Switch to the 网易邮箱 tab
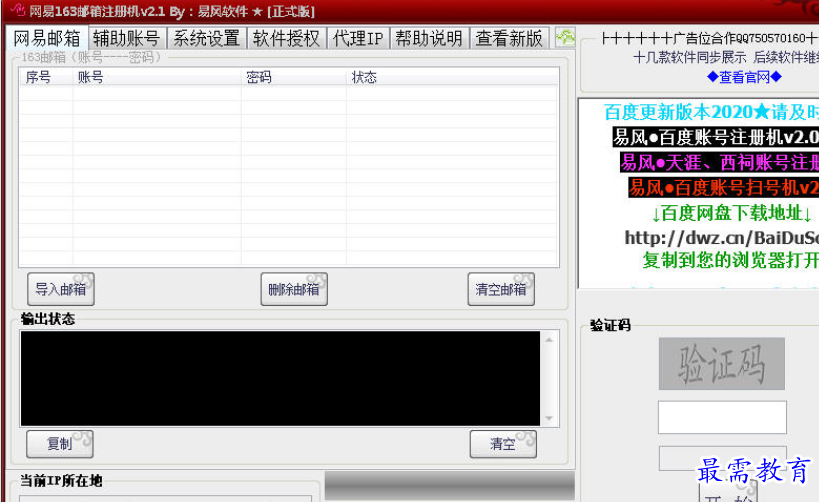819x502 pixels. pyautogui.click(x=47, y=38)
